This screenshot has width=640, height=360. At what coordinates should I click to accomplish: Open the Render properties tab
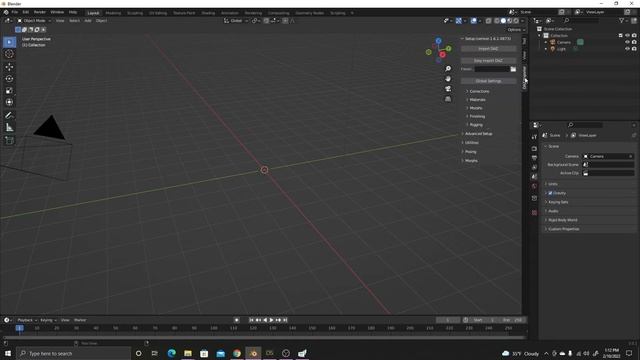coord(534,149)
